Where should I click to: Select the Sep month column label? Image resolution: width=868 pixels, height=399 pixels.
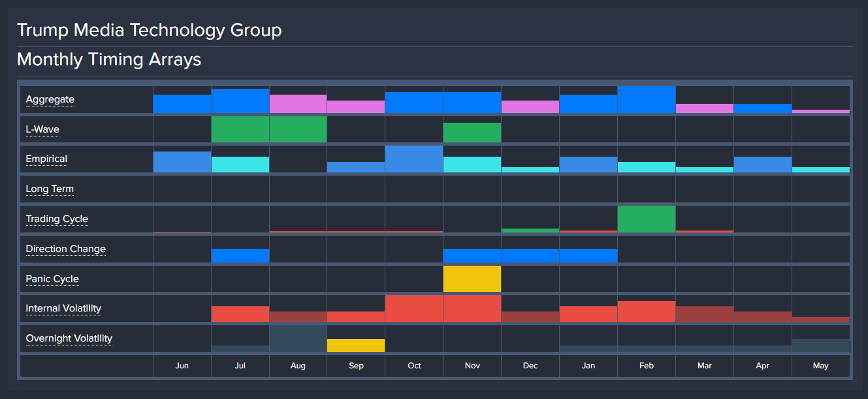[356, 366]
